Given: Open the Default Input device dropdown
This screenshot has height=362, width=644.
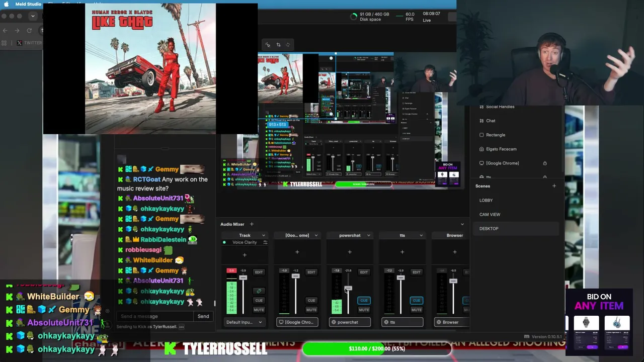Looking at the screenshot, I should (245, 322).
